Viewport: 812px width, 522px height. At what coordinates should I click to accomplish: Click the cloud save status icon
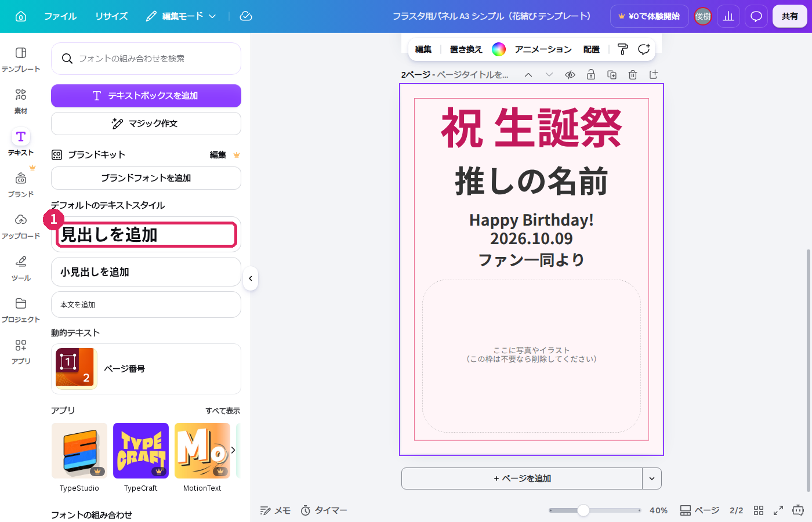246,16
